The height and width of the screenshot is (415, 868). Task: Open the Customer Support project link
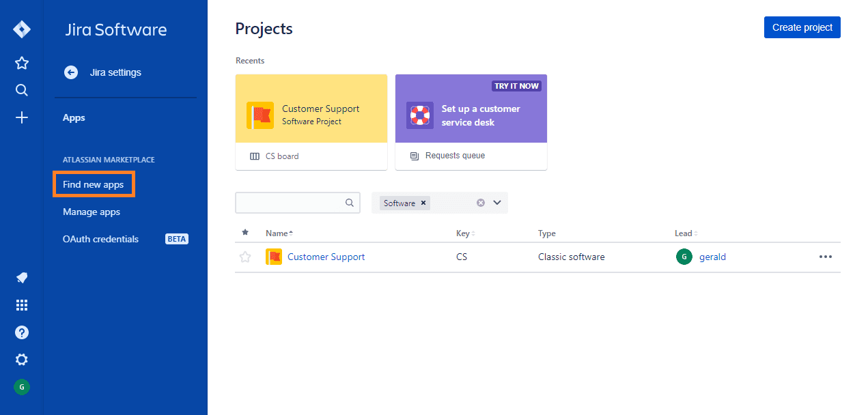coord(326,257)
